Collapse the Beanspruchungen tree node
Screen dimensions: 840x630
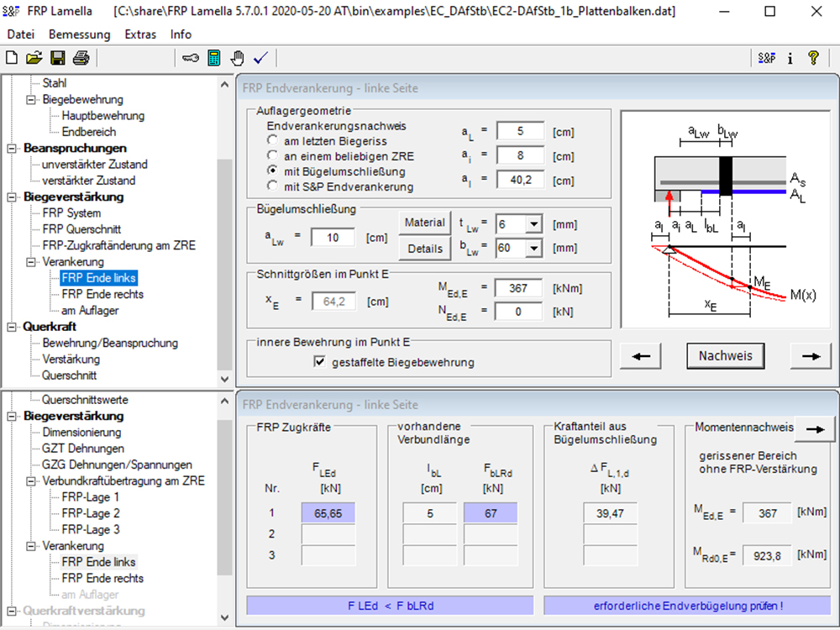click(12, 149)
